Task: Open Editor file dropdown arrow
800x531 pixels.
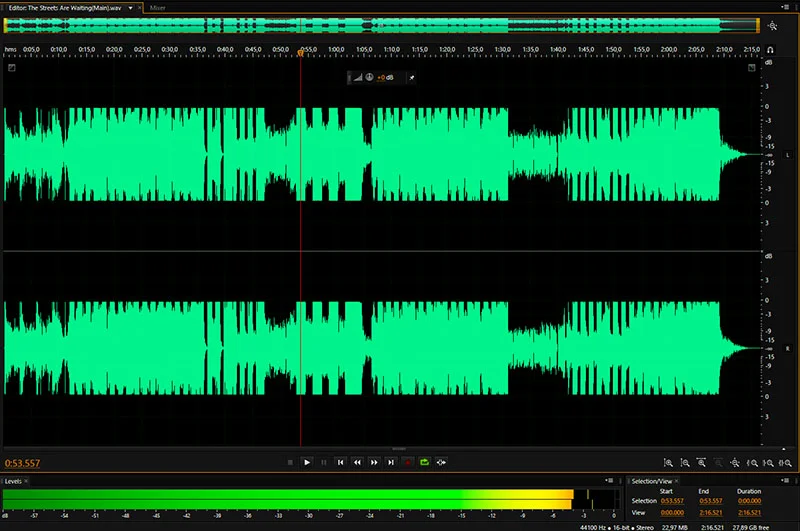Action: click(x=131, y=8)
